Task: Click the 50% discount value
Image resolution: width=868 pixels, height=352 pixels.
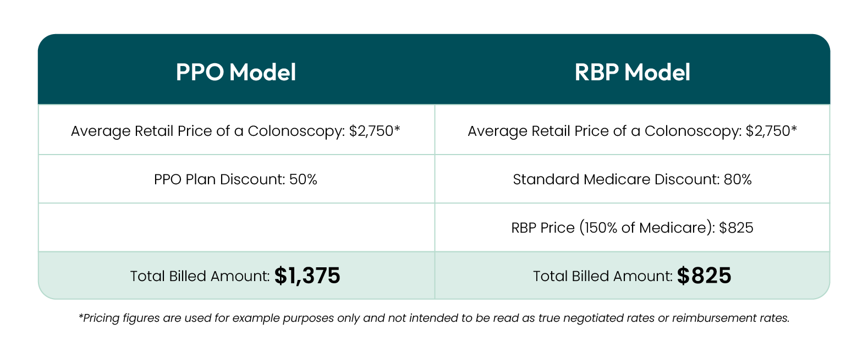Action: click(303, 179)
